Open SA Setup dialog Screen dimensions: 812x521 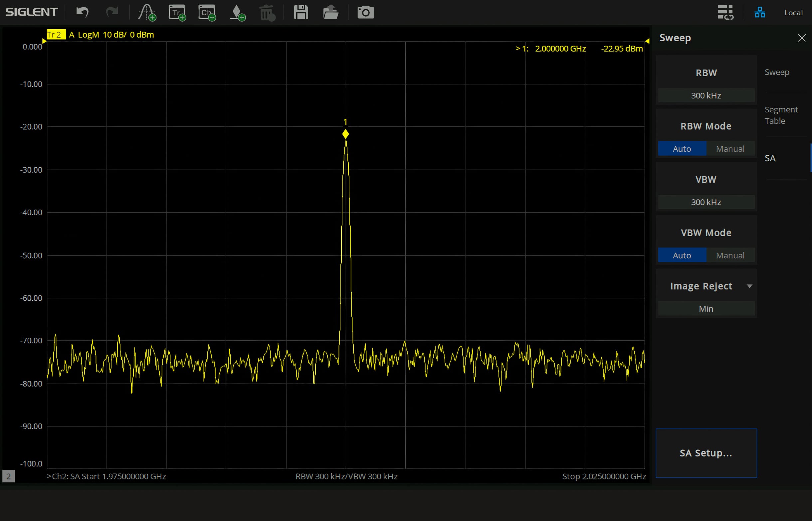[706, 453]
